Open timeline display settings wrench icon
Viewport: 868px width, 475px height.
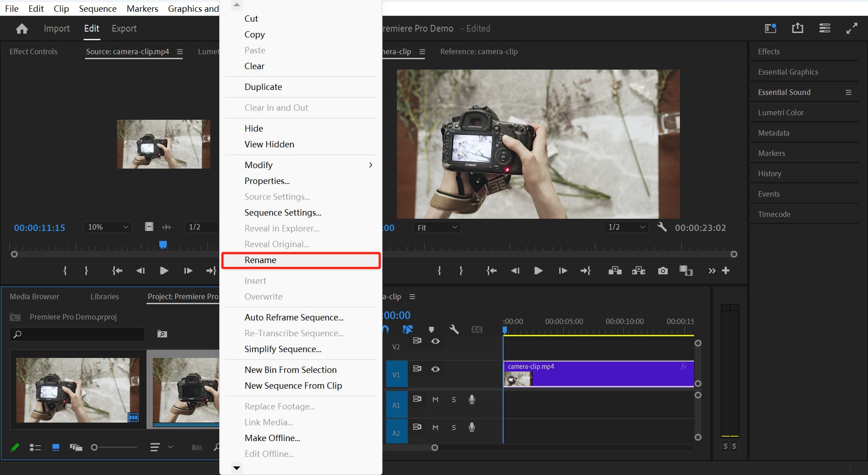[454, 329]
